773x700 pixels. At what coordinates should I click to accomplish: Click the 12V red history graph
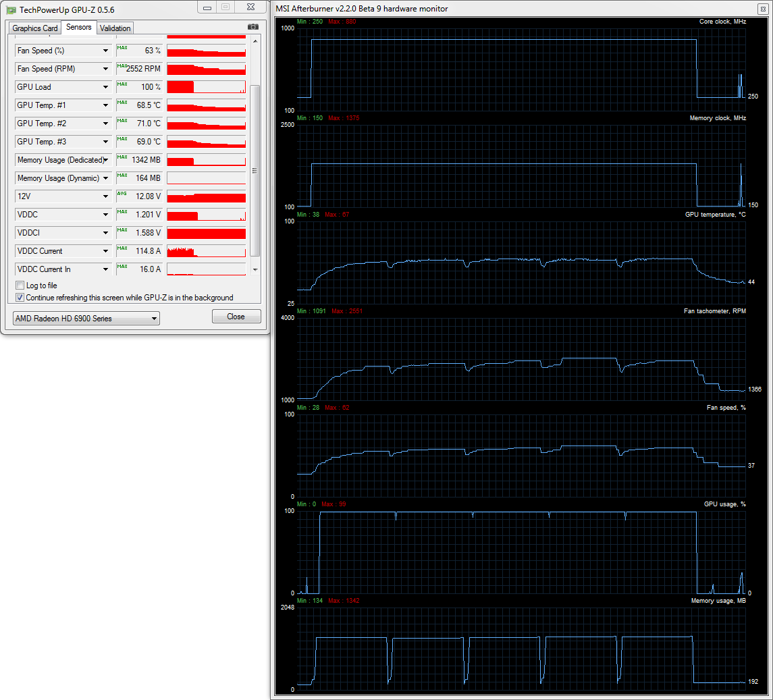pyautogui.click(x=207, y=196)
